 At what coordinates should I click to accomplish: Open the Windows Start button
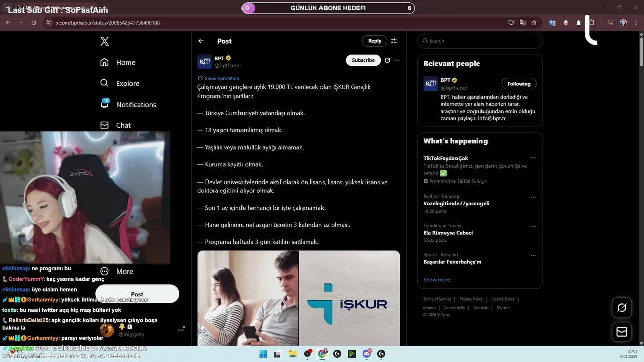coord(263,354)
